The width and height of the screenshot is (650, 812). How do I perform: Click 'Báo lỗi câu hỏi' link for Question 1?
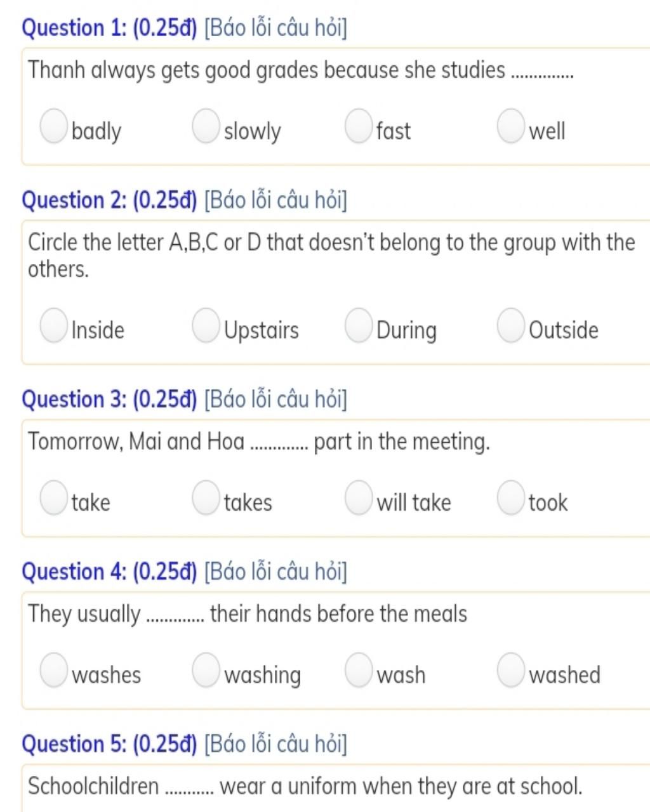pos(275,29)
